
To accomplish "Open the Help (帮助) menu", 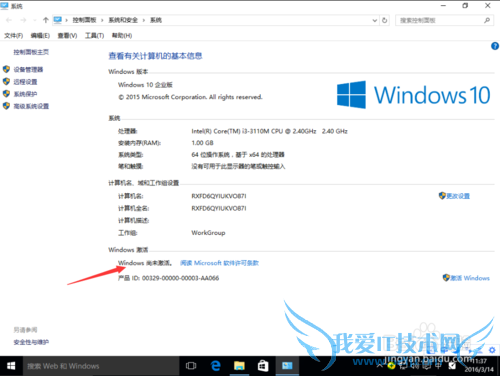I will [x=122, y=35].
